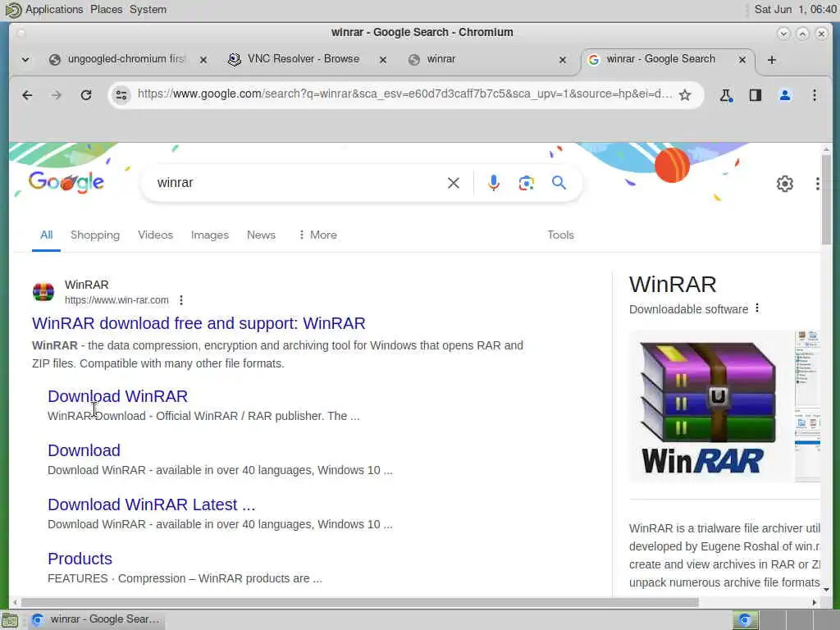The height and width of the screenshot is (630, 840).
Task: Toggle the side panel icon
Action: [756, 95]
